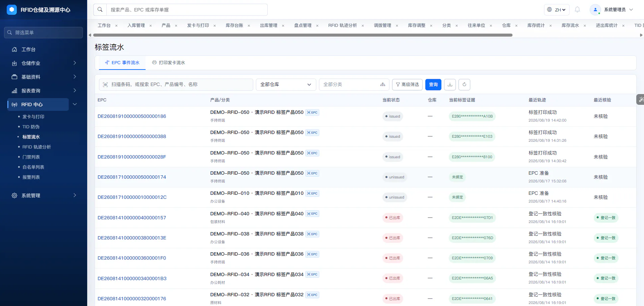The width and height of the screenshot is (644, 306).
Task: Open EPC link DE2608171000000500000174
Action: click(x=132, y=177)
